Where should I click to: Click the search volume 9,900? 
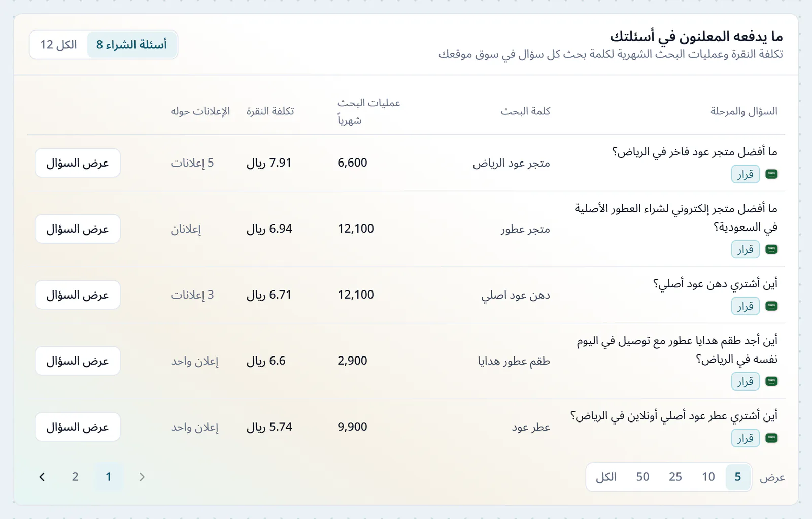[x=352, y=427]
